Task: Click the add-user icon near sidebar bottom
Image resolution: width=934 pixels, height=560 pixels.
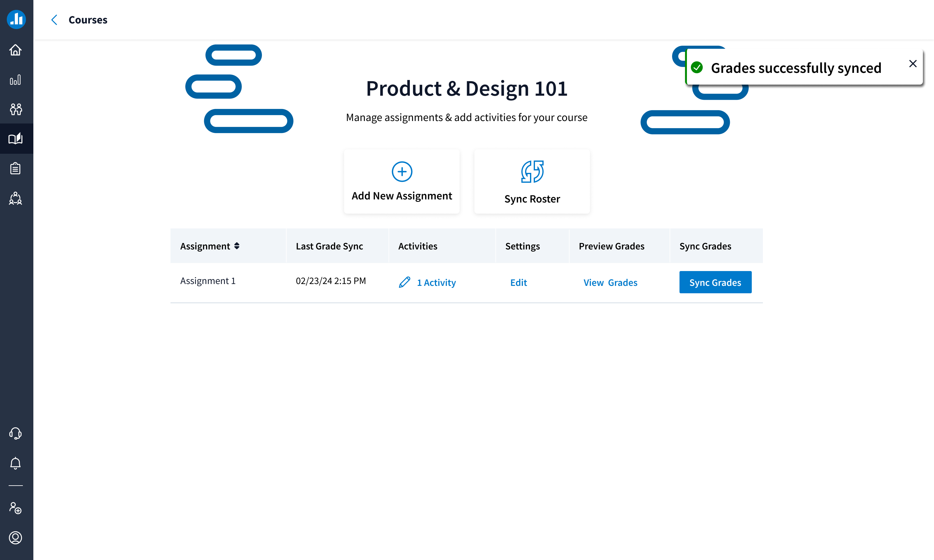Action: 15,509
